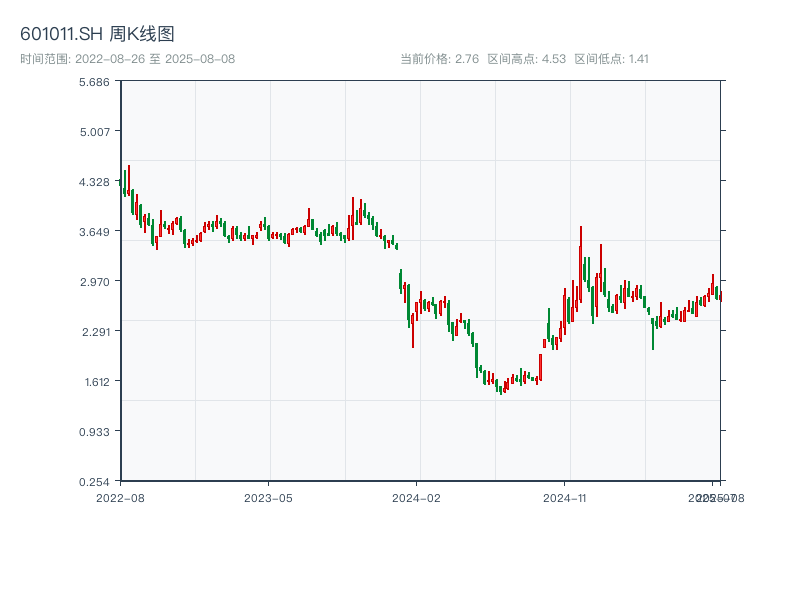Click the 2024-02 date axis label
This screenshot has height=600, width=800.
click(x=416, y=497)
